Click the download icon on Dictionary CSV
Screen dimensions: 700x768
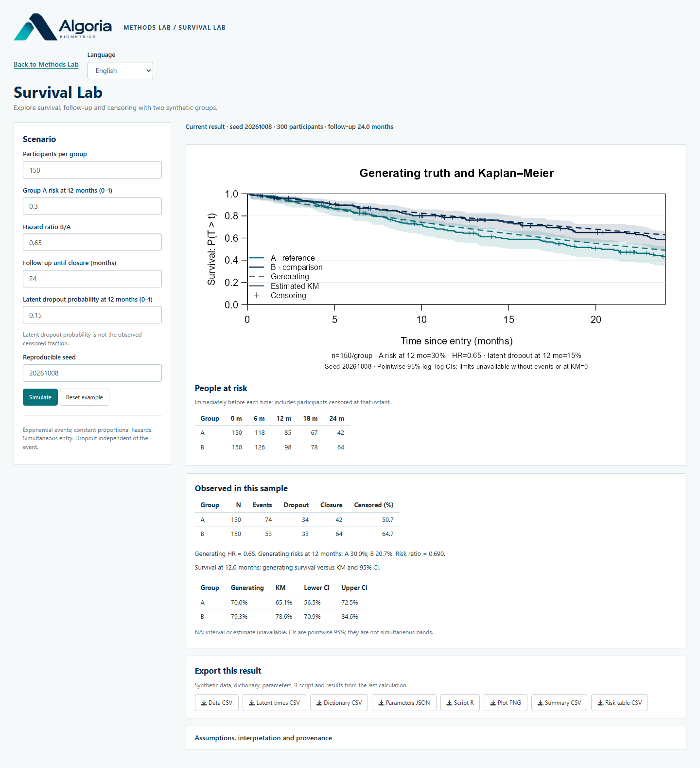[319, 703]
